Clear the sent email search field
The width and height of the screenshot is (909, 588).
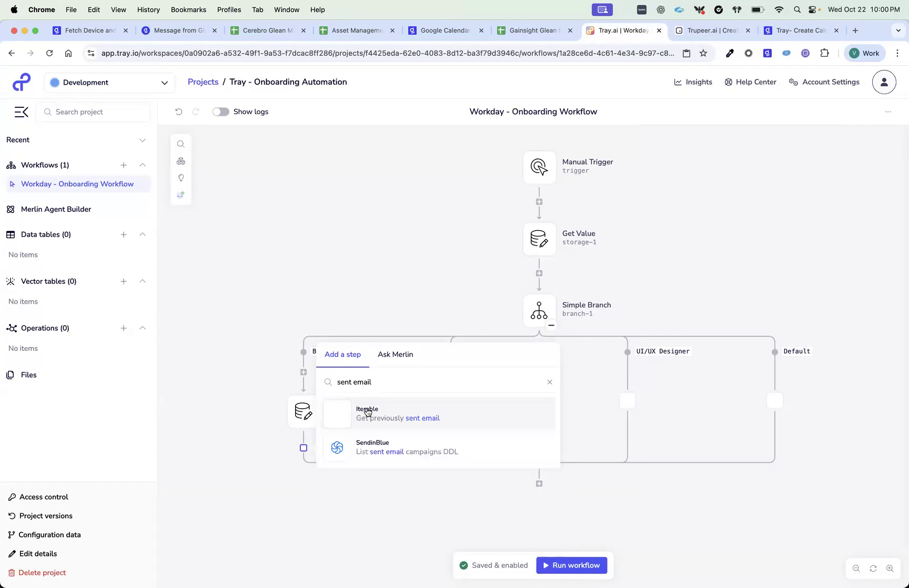tap(550, 382)
